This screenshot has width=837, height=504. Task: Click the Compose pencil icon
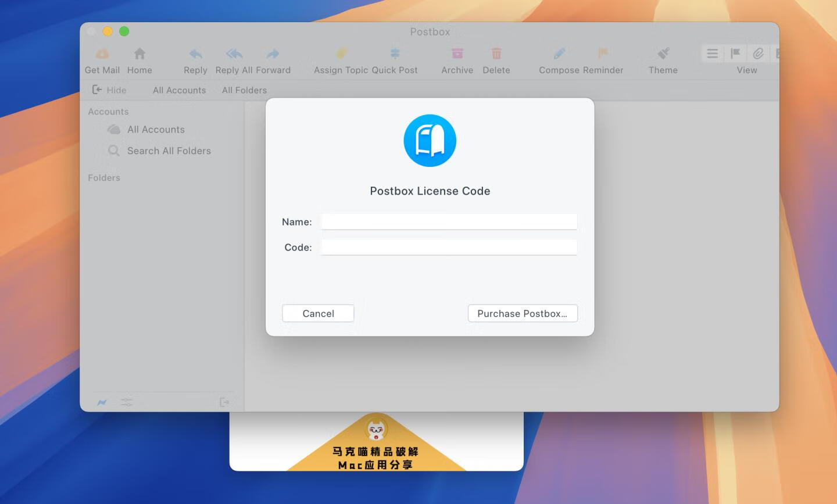(559, 53)
